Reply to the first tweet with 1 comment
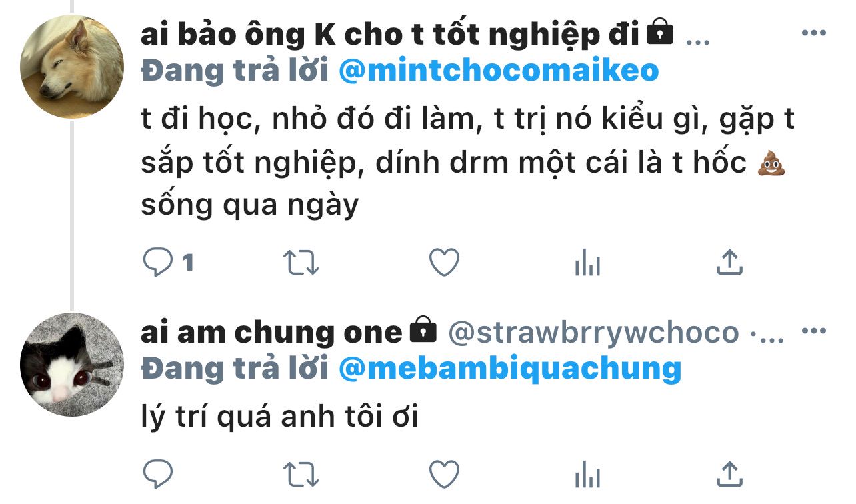Viewport: 856px width, 504px height. pyautogui.click(x=168, y=263)
